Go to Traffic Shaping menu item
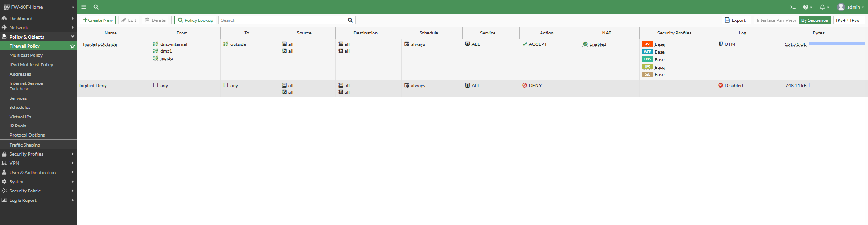Viewport: 868px width, 225px height. (x=24, y=145)
